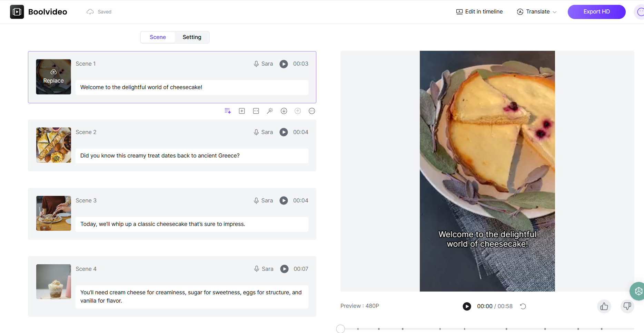Open the user avatar at top right
Viewport: 644px width, 333px height.
tap(640, 12)
